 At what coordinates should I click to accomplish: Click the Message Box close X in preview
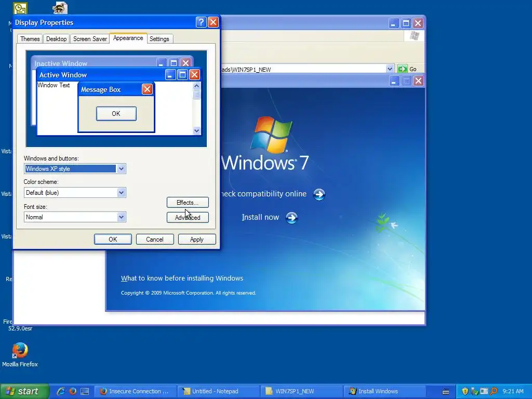(147, 89)
